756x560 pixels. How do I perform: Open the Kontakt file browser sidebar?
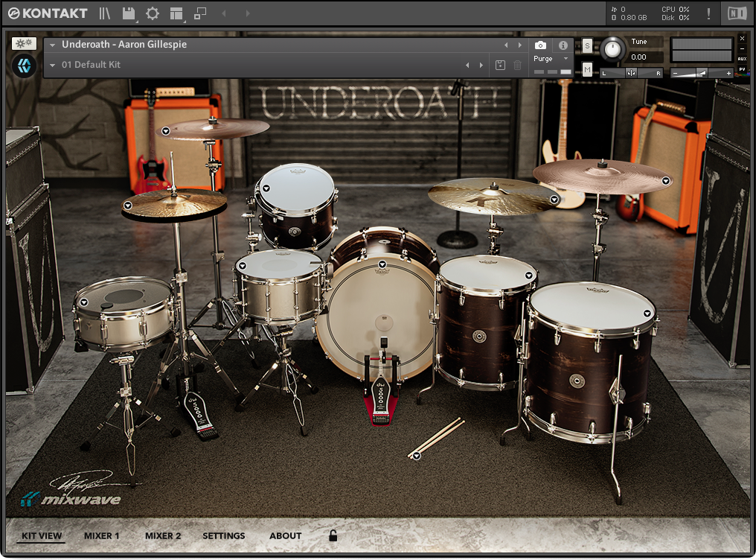(105, 13)
